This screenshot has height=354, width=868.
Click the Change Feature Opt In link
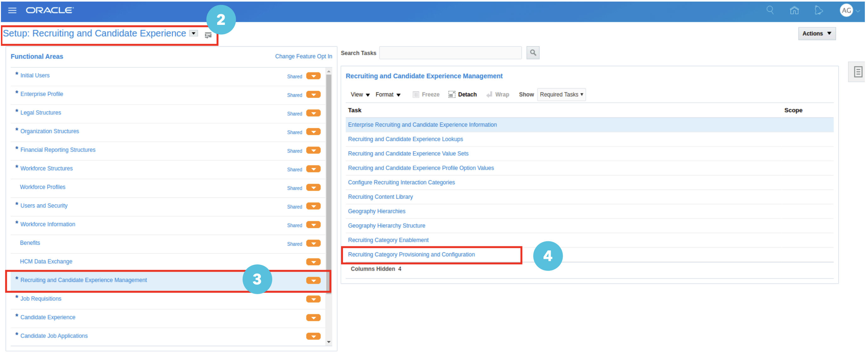click(x=304, y=56)
